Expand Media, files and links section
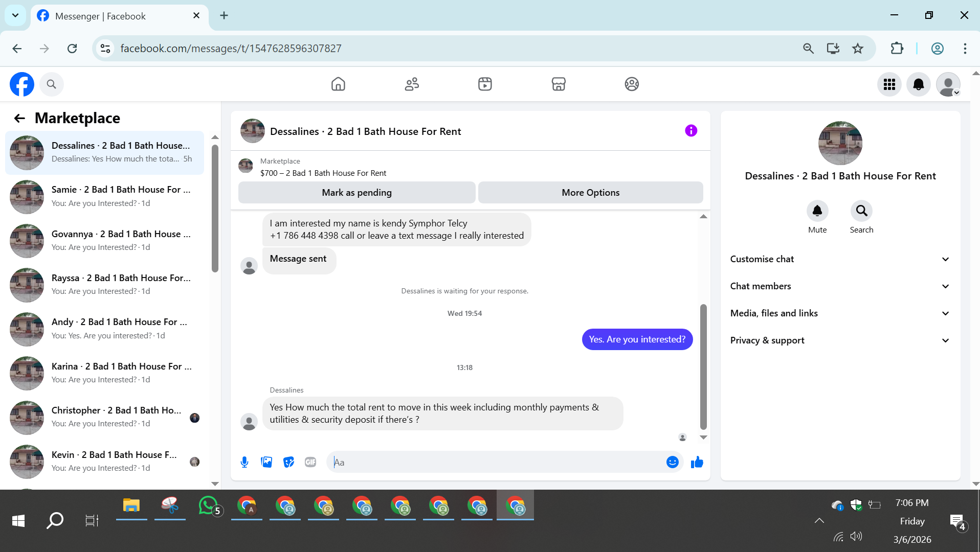Image resolution: width=980 pixels, height=552 pixels. (840, 313)
